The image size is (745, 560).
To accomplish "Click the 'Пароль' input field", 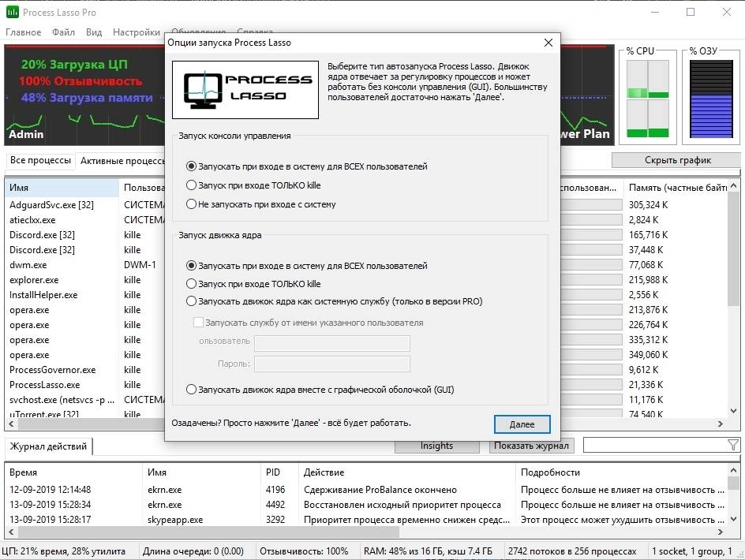I will click(x=332, y=364).
